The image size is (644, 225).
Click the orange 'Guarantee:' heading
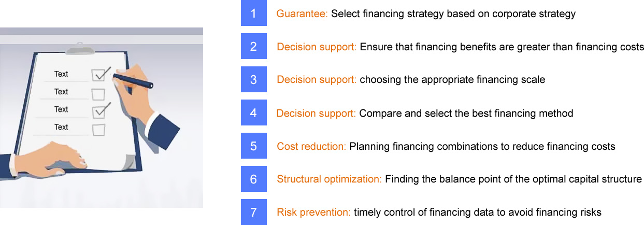pos(302,14)
